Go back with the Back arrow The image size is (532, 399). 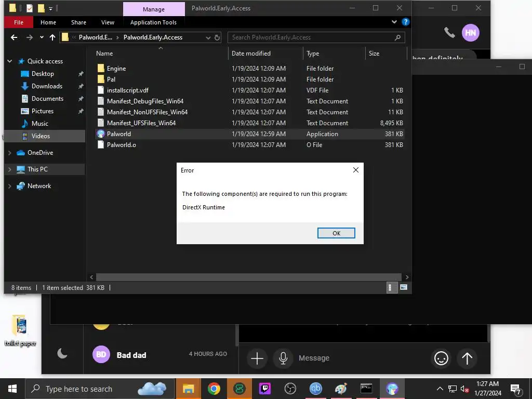coord(14,37)
